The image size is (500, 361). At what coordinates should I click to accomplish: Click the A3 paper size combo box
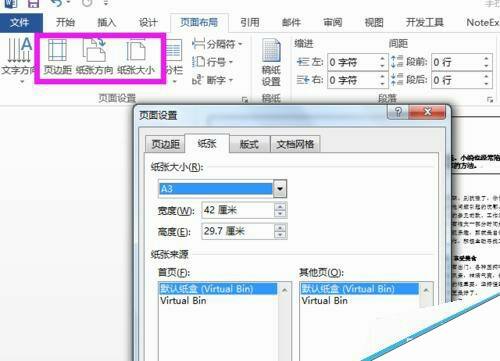(222, 189)
